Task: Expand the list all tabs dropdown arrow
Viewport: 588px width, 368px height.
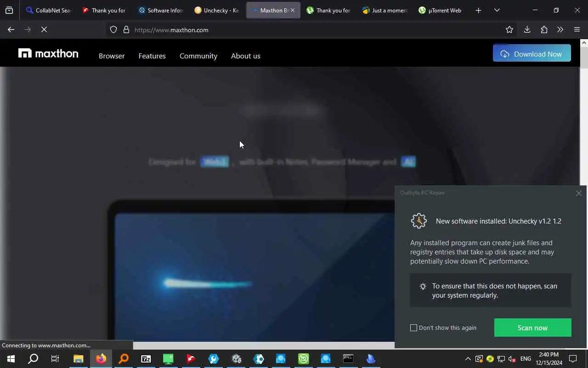Action: 497,10
